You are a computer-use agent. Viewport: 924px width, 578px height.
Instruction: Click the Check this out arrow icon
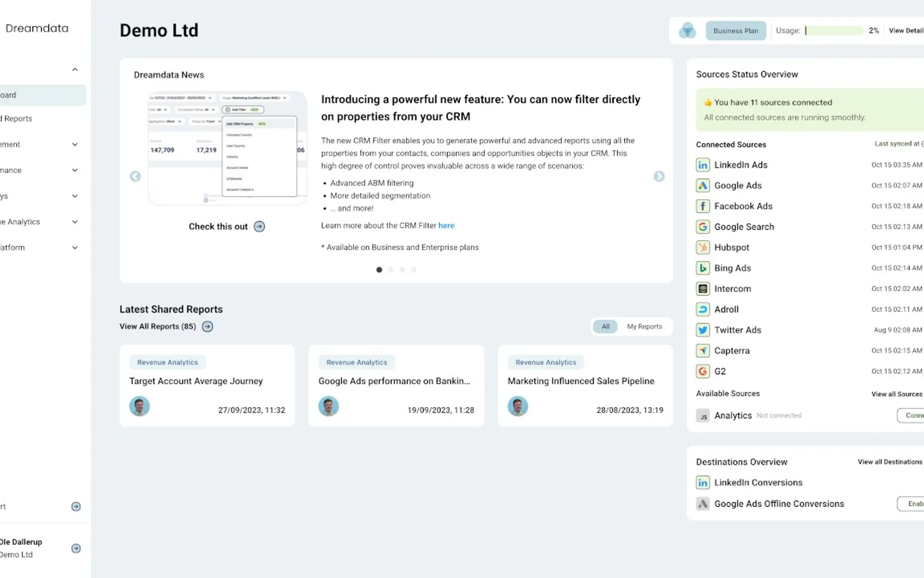coord(259,227)
